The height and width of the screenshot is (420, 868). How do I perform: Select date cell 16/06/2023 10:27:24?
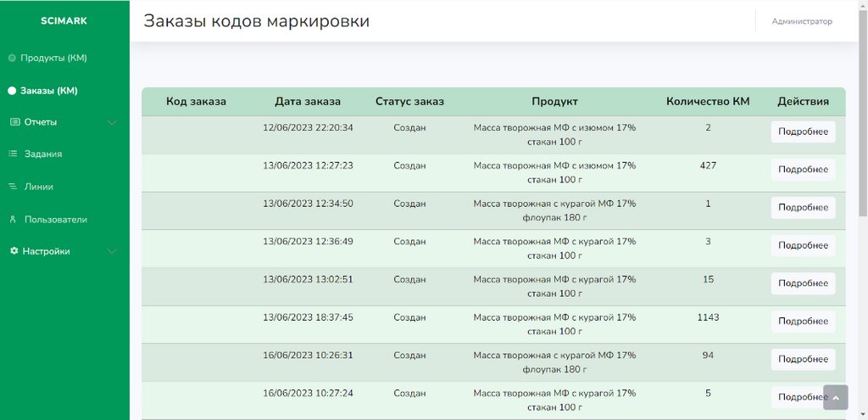coord(308,394)
